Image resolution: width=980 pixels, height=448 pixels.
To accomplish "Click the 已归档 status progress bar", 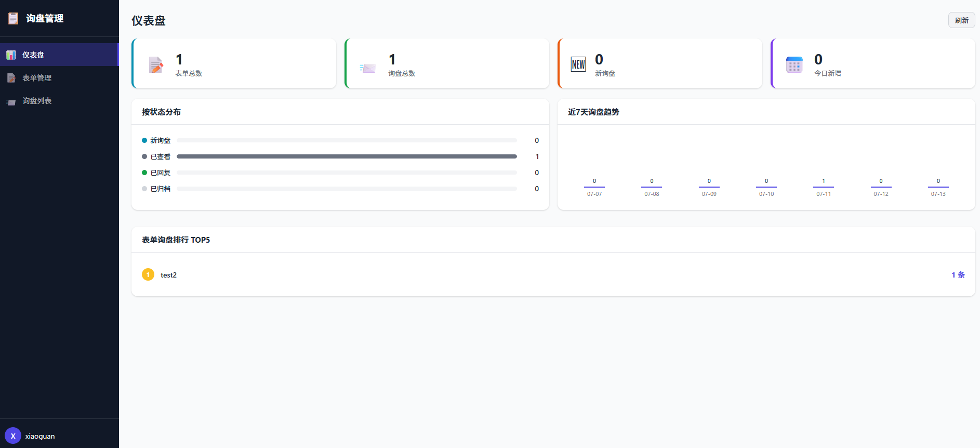I will (347, 189).
